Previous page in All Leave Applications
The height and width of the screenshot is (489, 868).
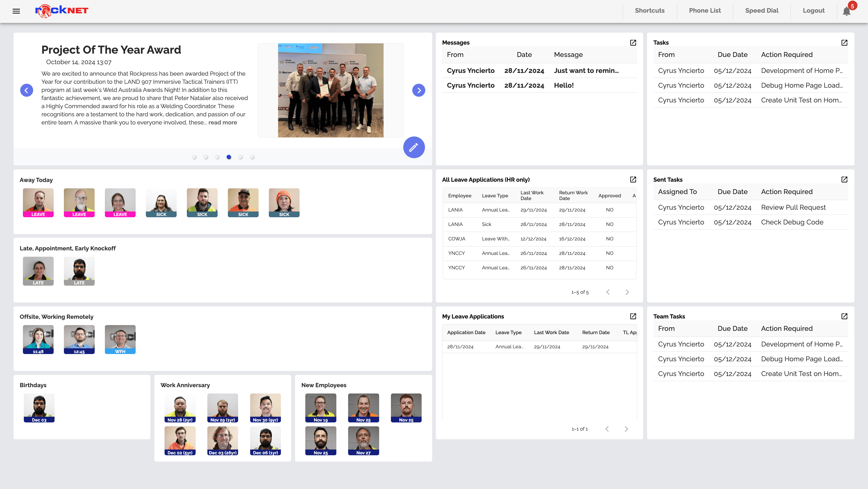coord(608,292)
